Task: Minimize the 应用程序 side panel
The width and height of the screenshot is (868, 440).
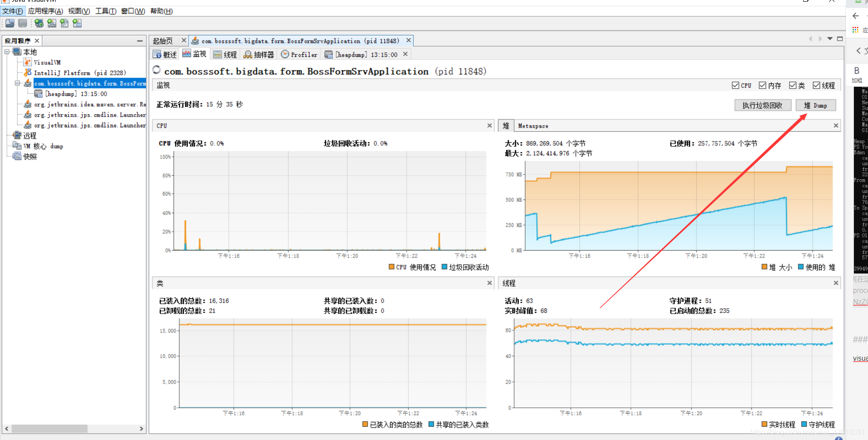Action: [x=140, y=41]
